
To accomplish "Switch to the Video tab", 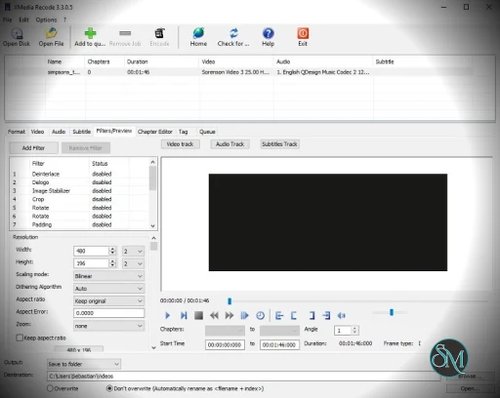I will 37,132.
